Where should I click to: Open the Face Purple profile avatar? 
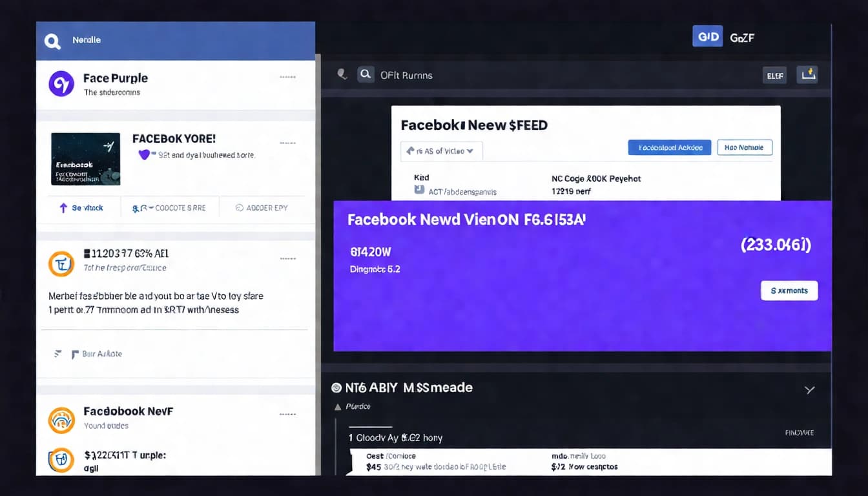pyautogui.click(x=60, y=84)
